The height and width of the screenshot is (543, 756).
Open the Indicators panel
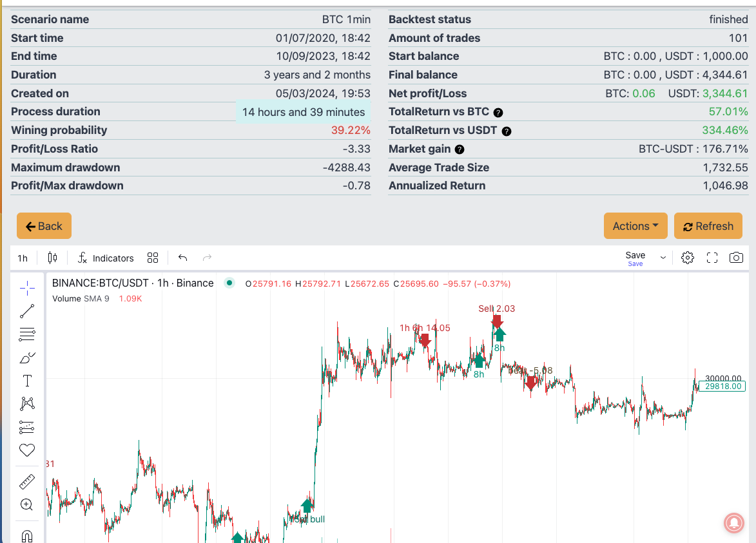[x=105, y=258]
